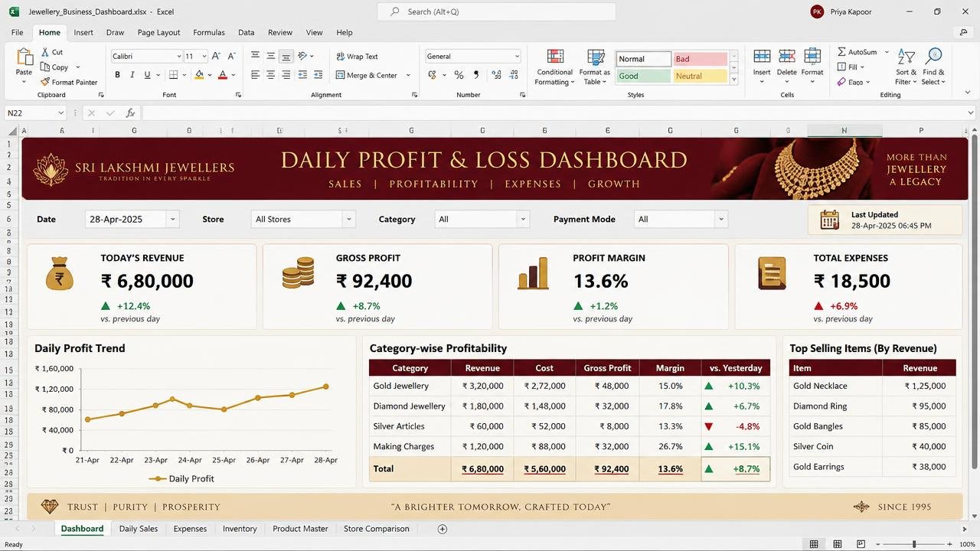Click Decrease Decimal icon
Image resolution: width=980 pixels, height=551 pixels.
tap(514, 75)
